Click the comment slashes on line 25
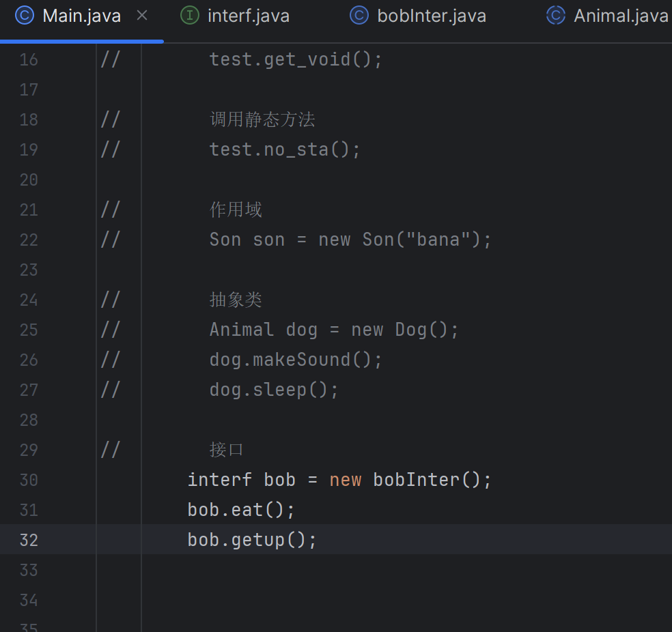This screenshot has width=672, height=632. pos(110,330)
